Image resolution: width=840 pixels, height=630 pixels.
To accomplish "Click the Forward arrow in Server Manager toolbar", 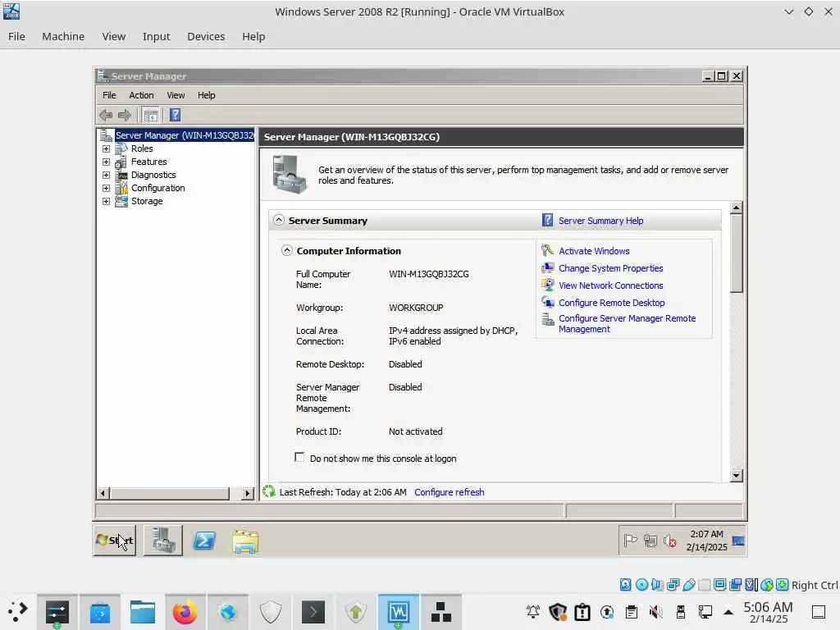I will pyautogui.click(x=125, y=115).
